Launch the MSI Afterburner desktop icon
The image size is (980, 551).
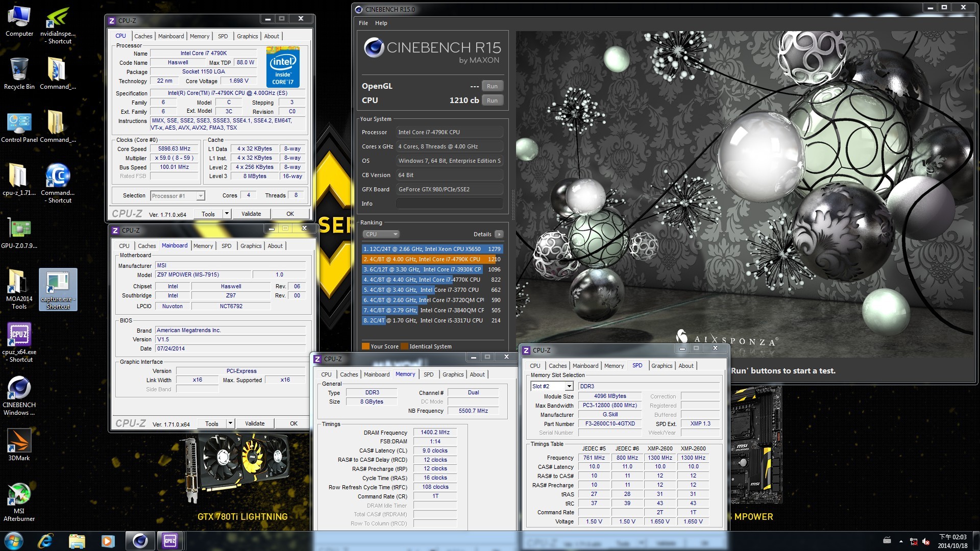click(x=19, y=502)
